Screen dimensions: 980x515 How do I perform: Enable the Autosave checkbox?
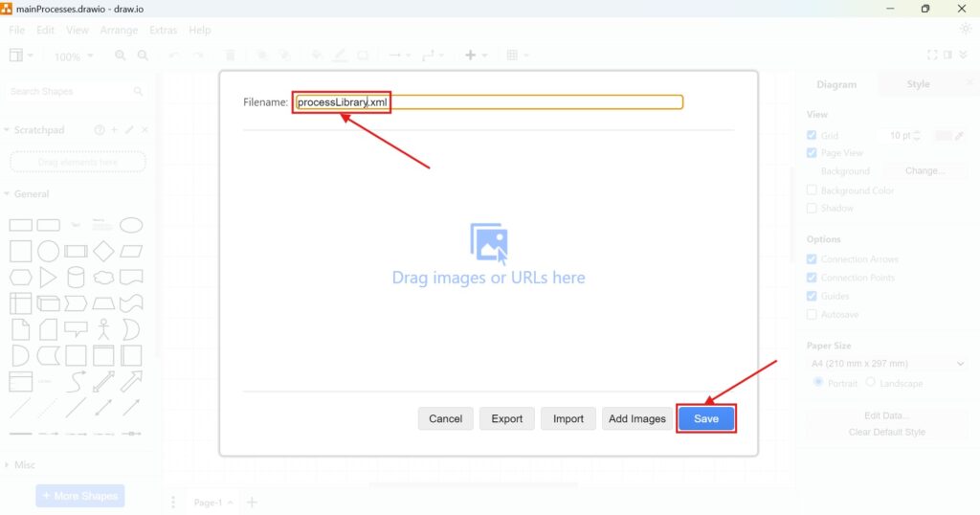click(812, 315)
